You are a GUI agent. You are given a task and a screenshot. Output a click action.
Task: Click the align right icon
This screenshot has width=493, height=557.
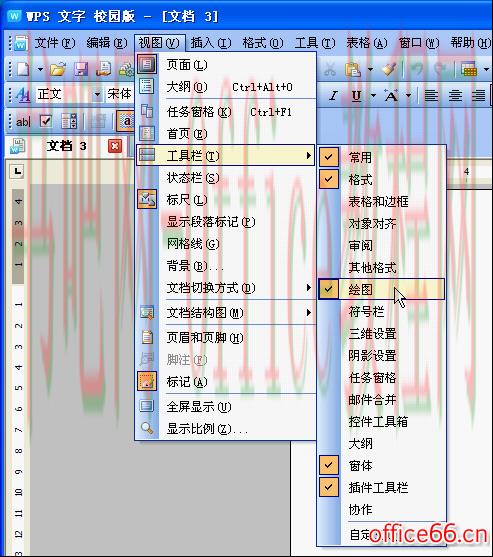(x=478, y=95)
